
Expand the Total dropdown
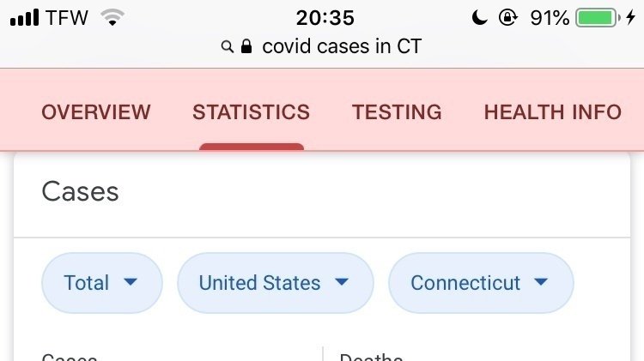click(x=102, y=283)
